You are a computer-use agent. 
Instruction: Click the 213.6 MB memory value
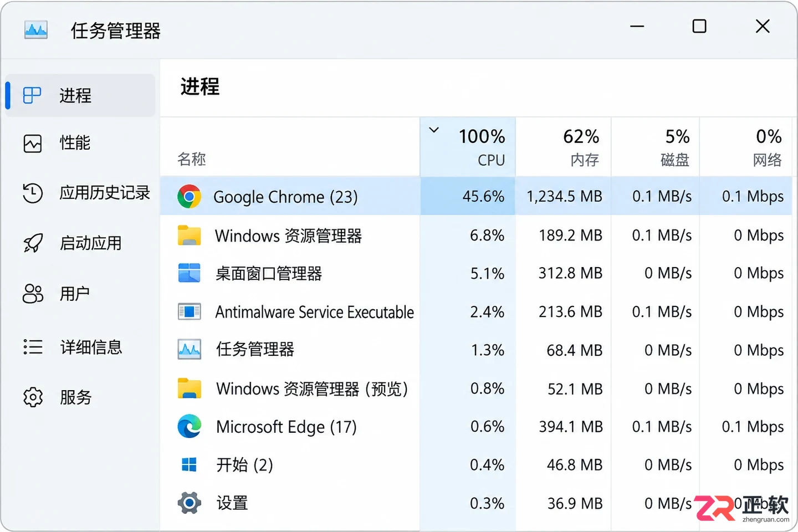click(570, 311)
